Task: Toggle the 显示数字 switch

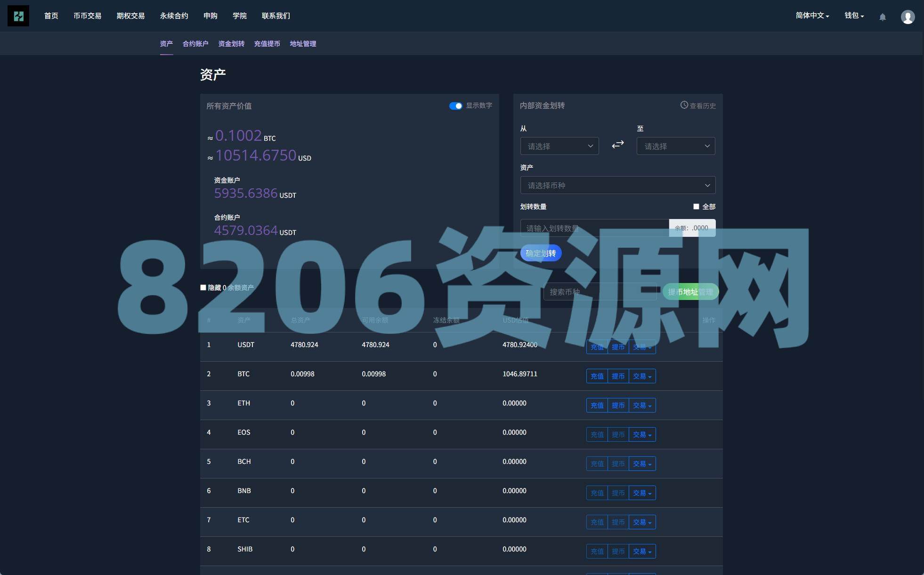Action: pos(455,106)
